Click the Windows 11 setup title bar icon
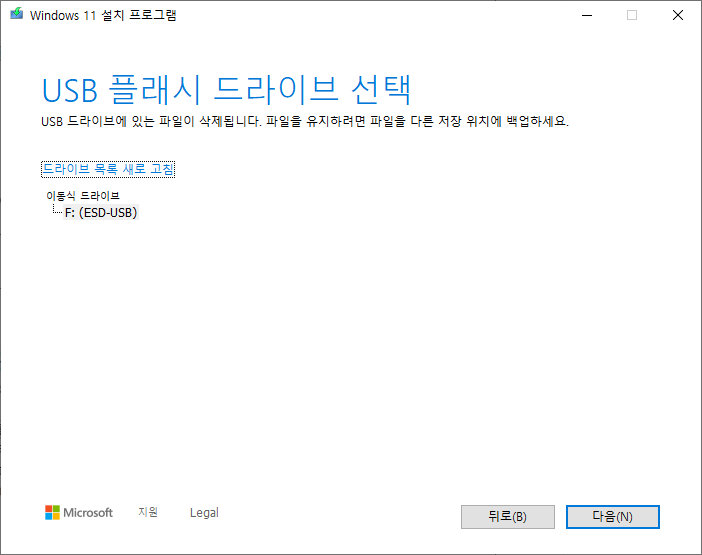This screenshot has width=702, height=555. tap(17, 14)
